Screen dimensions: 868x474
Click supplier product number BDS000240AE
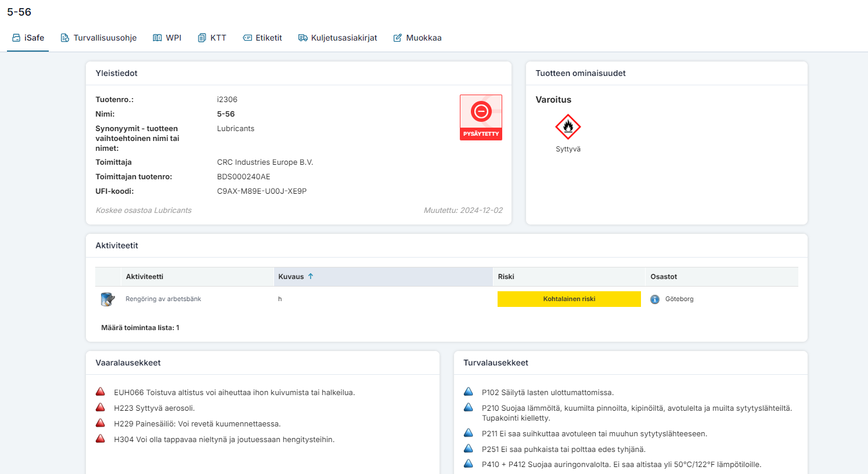pos(243,176)
